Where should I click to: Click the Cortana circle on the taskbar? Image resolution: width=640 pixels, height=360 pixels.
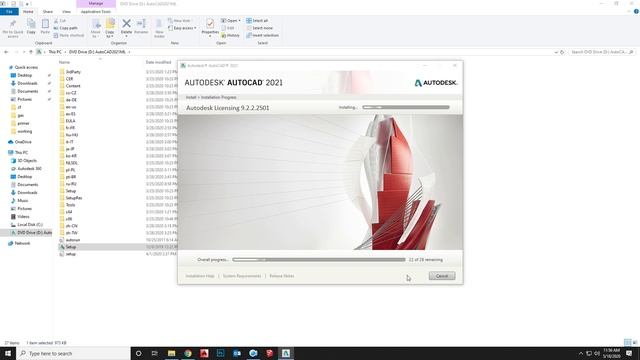[138, 353]
